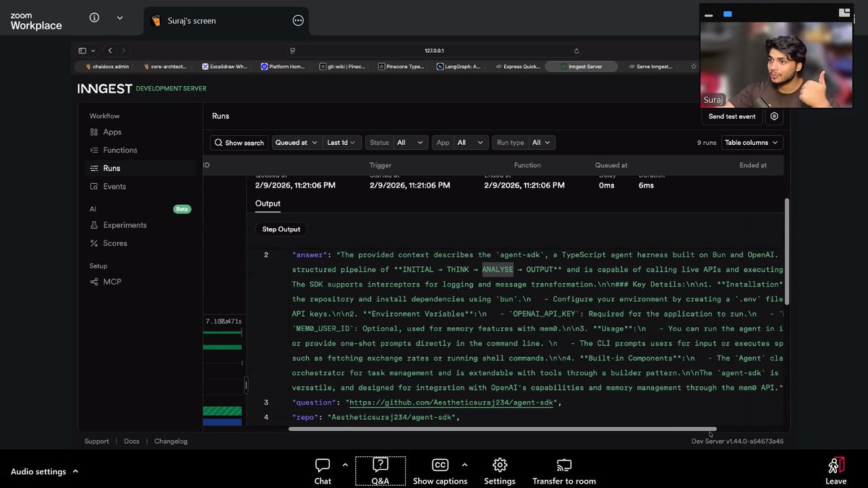Open Functions in the sidebar
This screenshot has height=488, width=868.
pyautogui.click(x=120, y=150)
